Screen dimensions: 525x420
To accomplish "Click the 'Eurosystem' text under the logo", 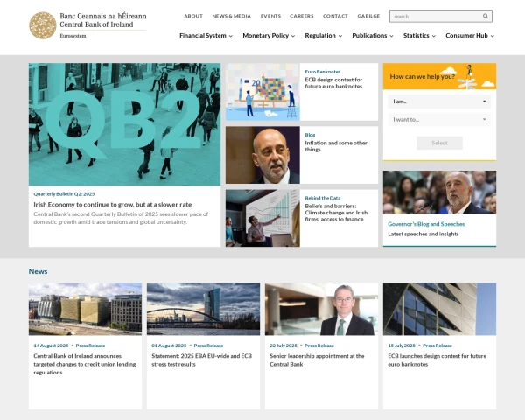I will (x=73, y=36).
